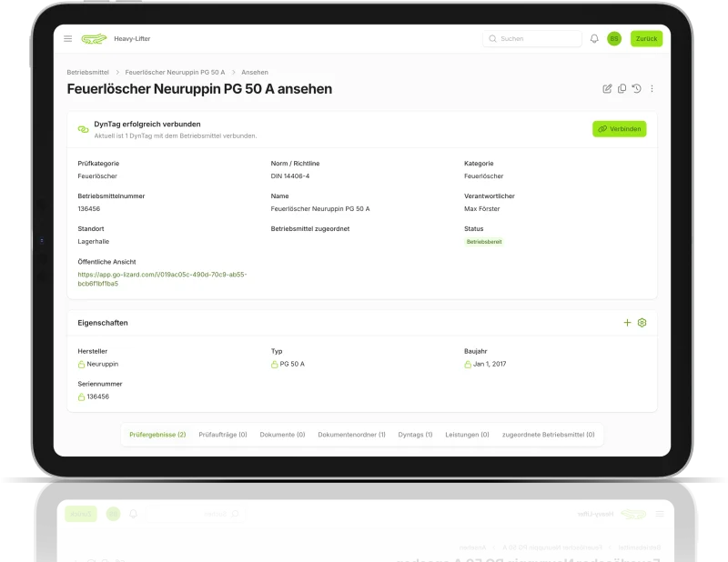The image size is (728, 562).
Task: Toggle lock icon next to Hersteller Neuruppin
Action: (x=82, y=364)
